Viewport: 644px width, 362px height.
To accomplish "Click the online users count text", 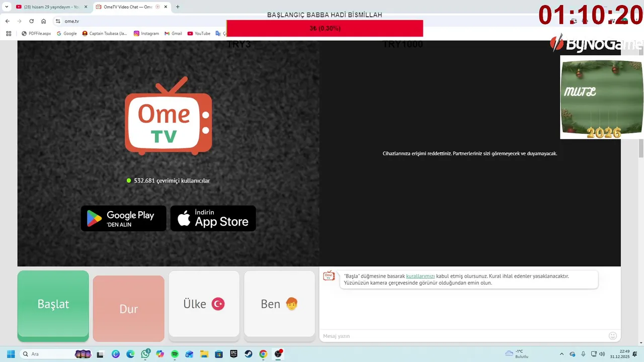I will pyautogui.click(x=172, y=180).
